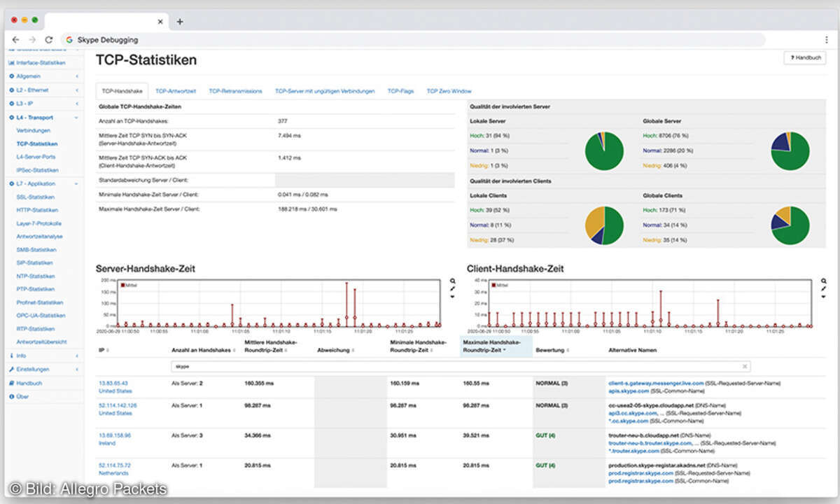Expand the Allgemein sidebar section chevron
Screen dimensions: 840x504
point(77,76)
